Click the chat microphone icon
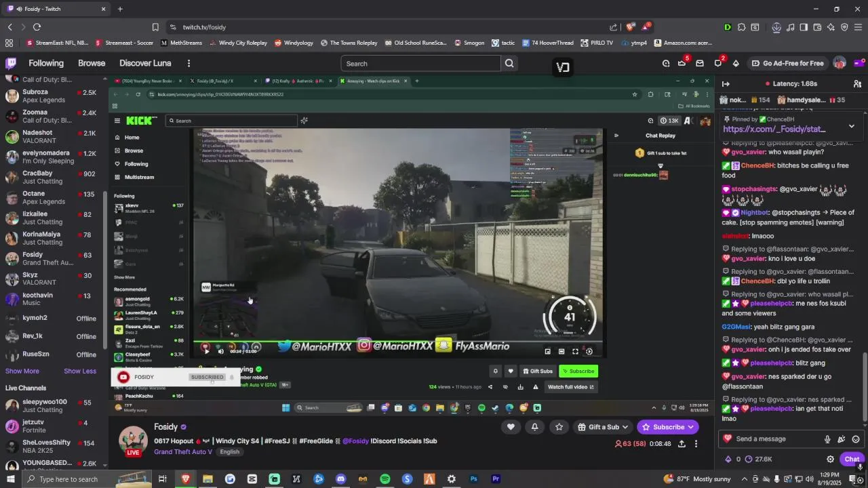 (x=827, y=439)
